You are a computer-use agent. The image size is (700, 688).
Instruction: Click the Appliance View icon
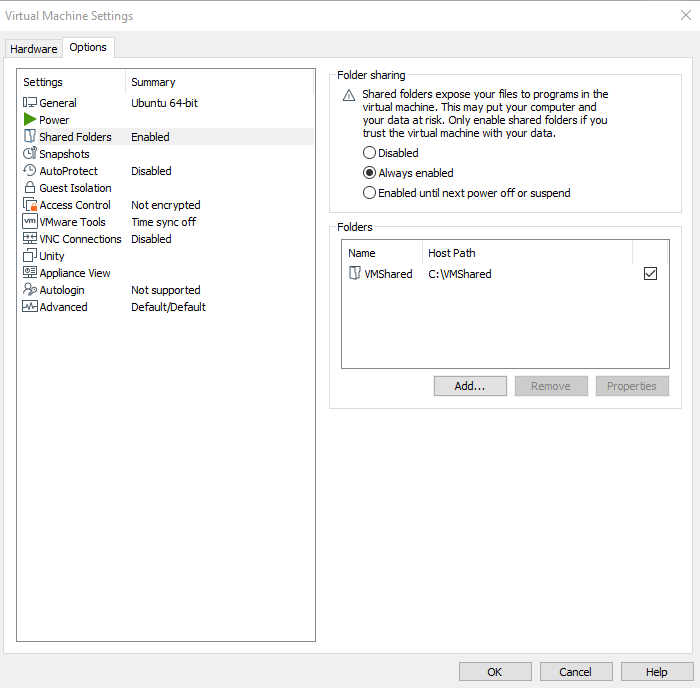[x=29, y=272]
